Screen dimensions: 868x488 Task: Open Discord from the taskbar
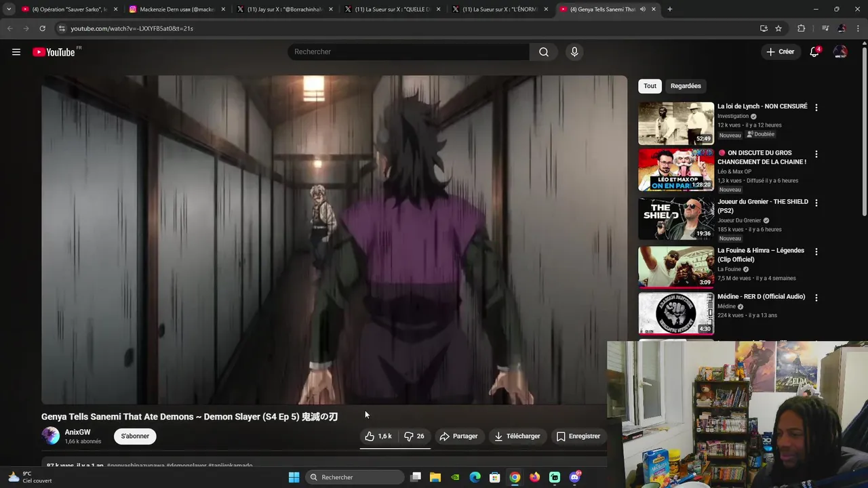pyautogui.click(x=575, y=477)
